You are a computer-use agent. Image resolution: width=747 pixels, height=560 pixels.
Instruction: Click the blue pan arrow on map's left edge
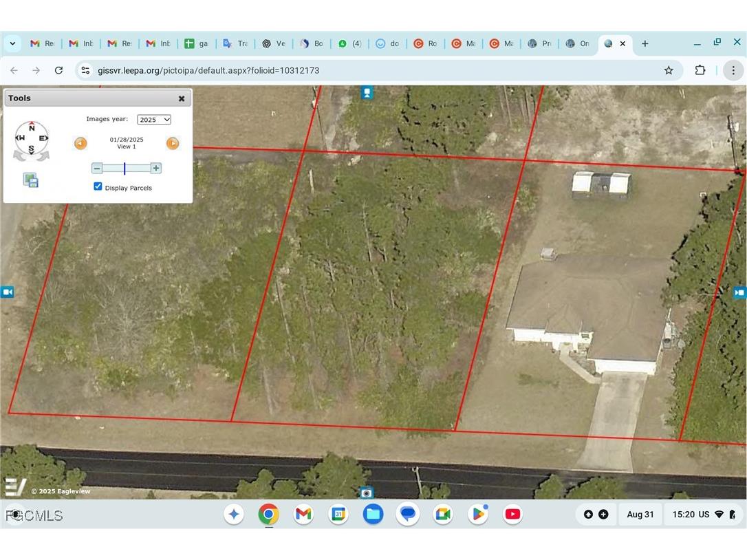(x=8, y=292)
